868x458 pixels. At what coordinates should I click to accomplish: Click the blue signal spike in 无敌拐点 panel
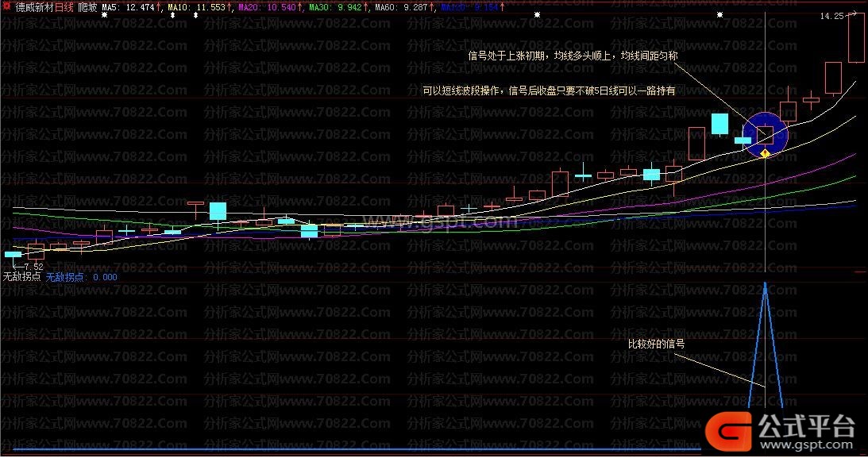[x=765, y=345]
